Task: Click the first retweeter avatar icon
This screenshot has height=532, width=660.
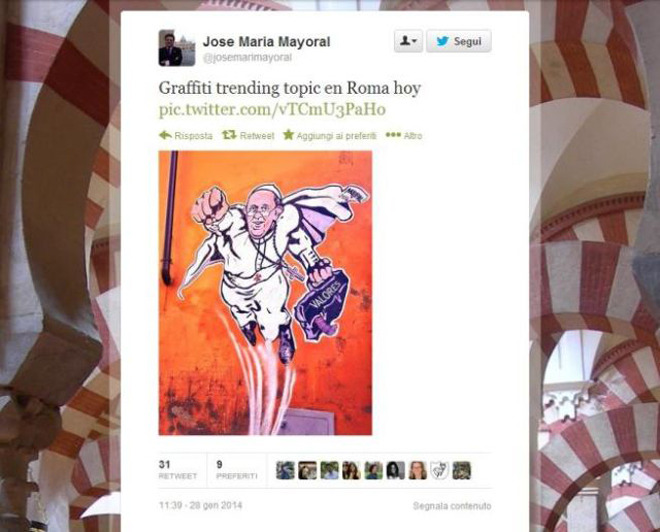Action: 285,471
